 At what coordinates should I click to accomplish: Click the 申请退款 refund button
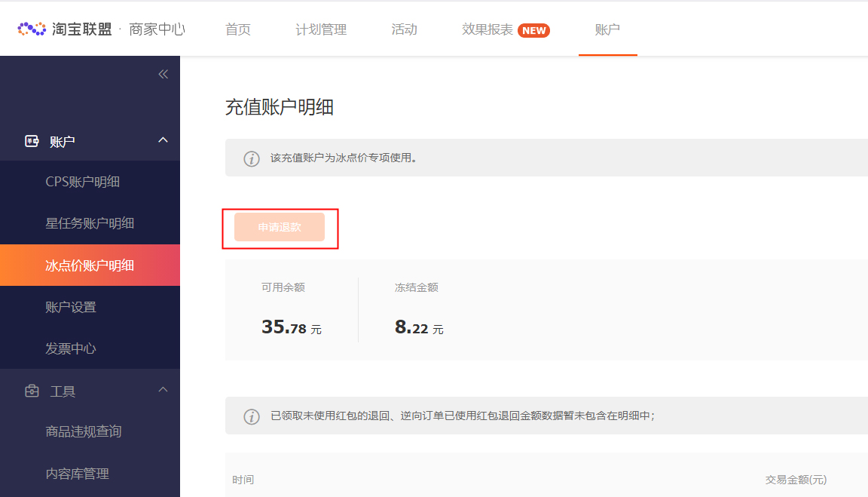pyautogui.click(x=280, y=227)
